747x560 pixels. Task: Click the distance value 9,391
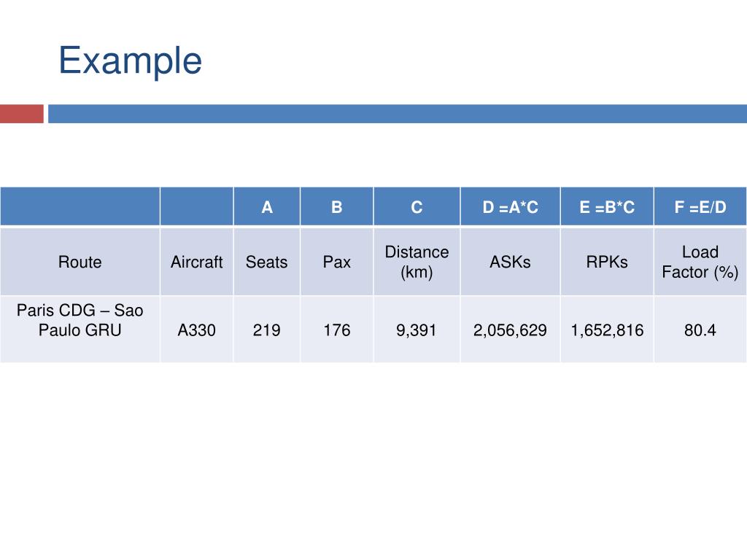[417, 330]
